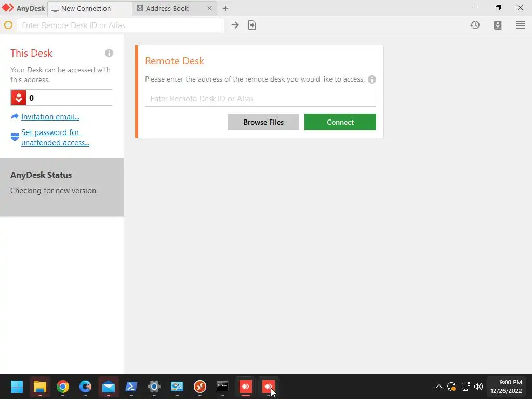Click the green Connect button
532x399 pixels.
[x=340, y=122]
